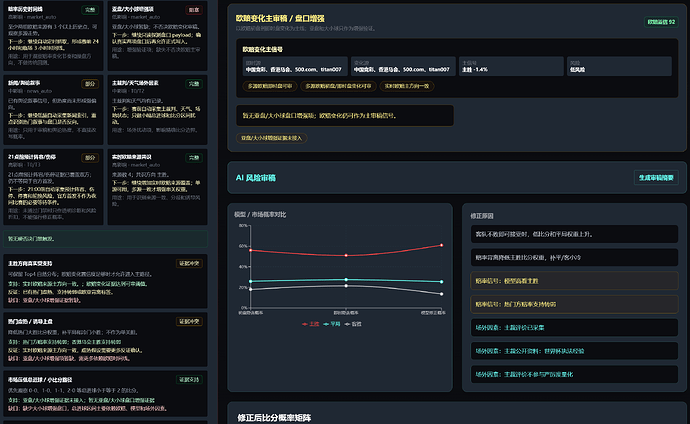Click the red line's middle data point
This screenshot has width=690, height=424.
346,256
